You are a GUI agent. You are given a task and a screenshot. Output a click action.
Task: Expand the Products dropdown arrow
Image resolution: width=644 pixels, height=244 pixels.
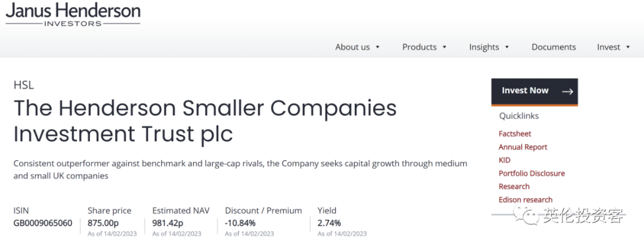(444, 47)
